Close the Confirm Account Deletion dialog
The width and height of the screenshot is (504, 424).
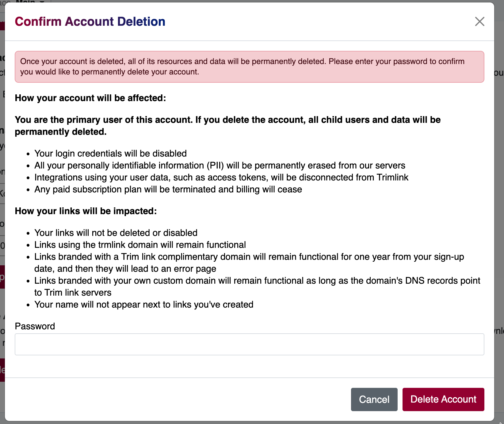(x=479, y=21)
